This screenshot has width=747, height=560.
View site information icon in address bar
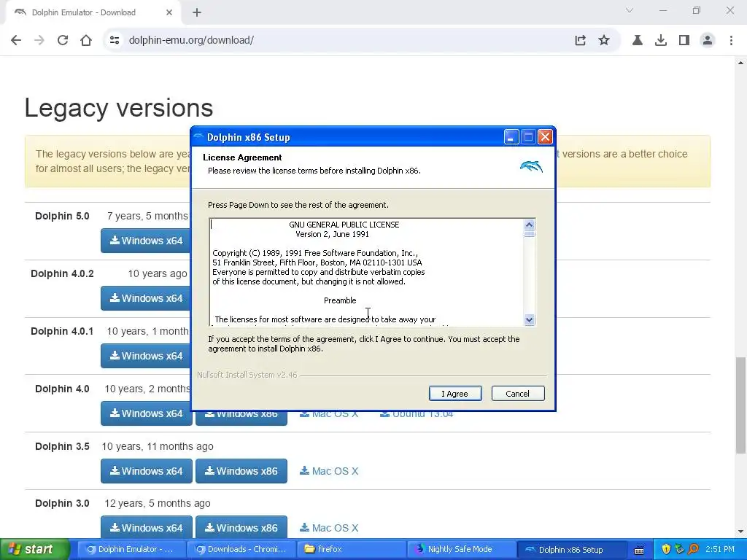[x=115, y=40]
